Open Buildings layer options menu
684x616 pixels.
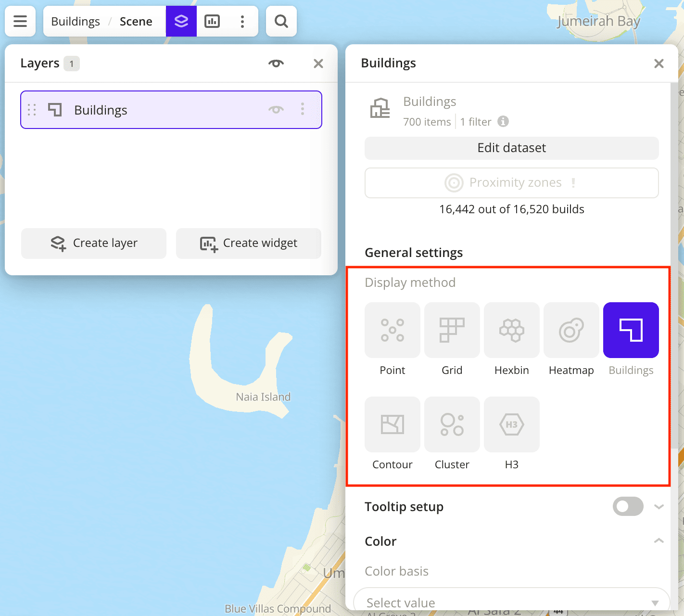pos(303,109)
